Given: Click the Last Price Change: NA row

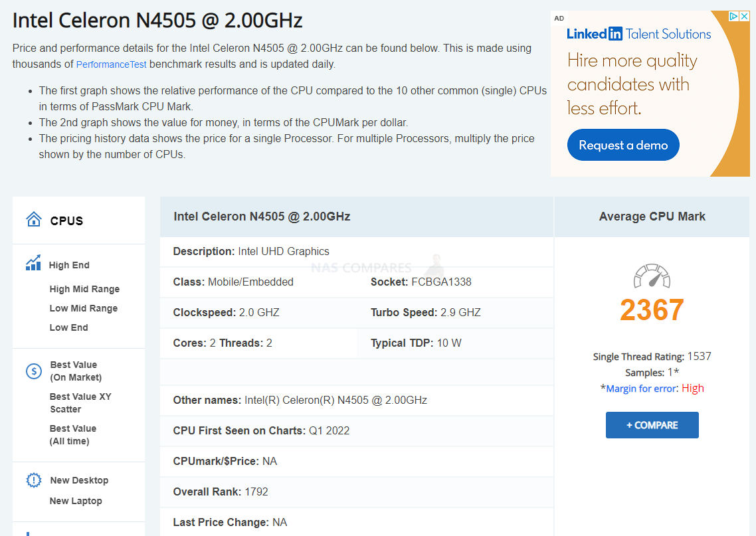Looking at the screenshot, I should (356, 523).
